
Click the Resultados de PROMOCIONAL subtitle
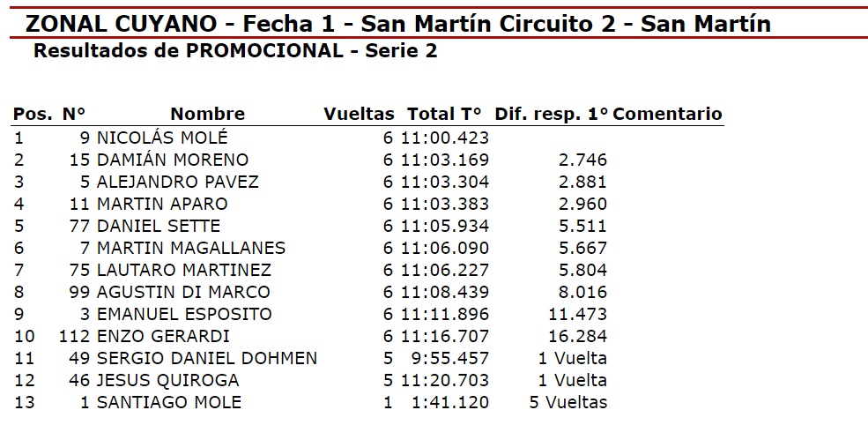pos(234,51)
